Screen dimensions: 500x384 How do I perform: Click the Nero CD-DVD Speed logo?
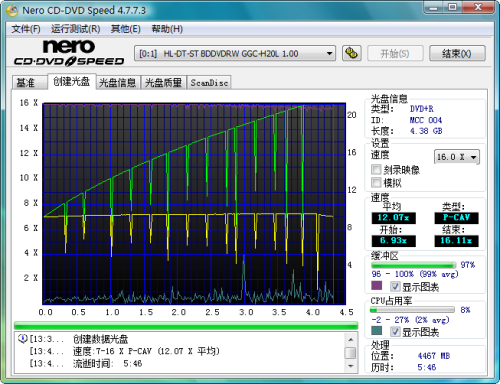pyautogui.click(x=69, y=53)
